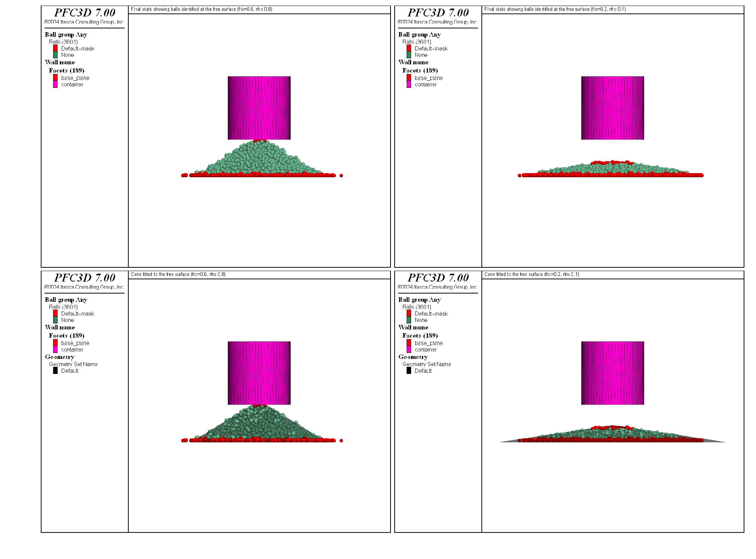This screenshot has width=756, height=559.
Task: Click 'Wall name' heading in fric=0.6 cone plot legend
Action: click(60, 328)
